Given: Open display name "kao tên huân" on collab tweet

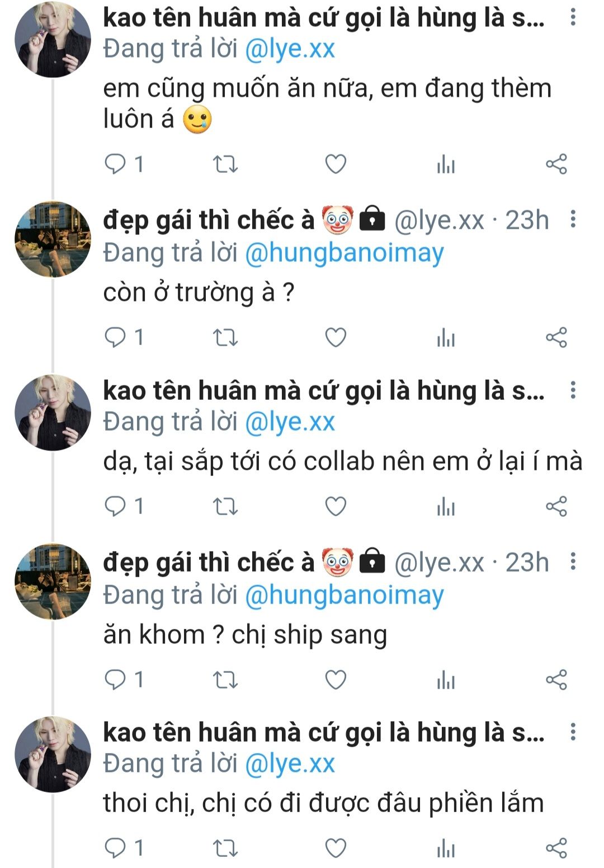Looking at the screenshot, I should point(323,390).
